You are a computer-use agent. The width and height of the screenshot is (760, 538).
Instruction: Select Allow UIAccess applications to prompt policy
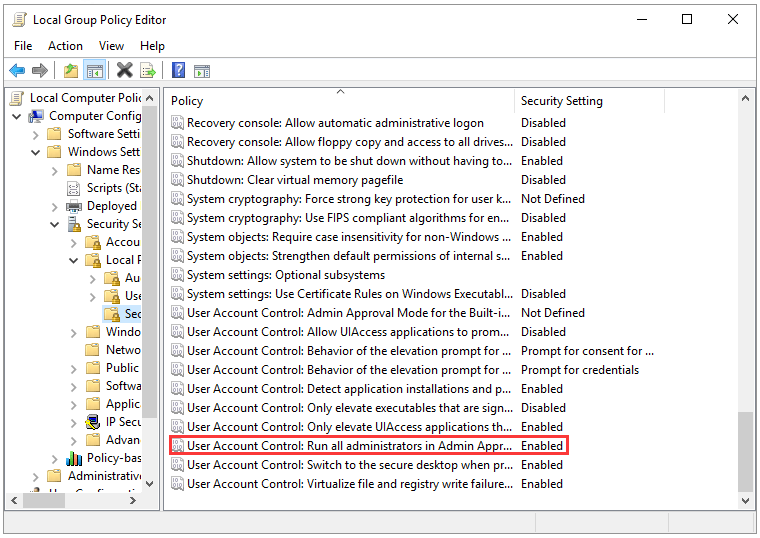368,332
